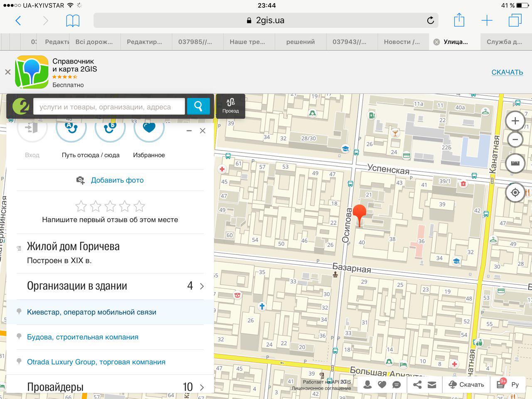Activate the map ruler tool
532x399 pixels.
tap(515, 163)
